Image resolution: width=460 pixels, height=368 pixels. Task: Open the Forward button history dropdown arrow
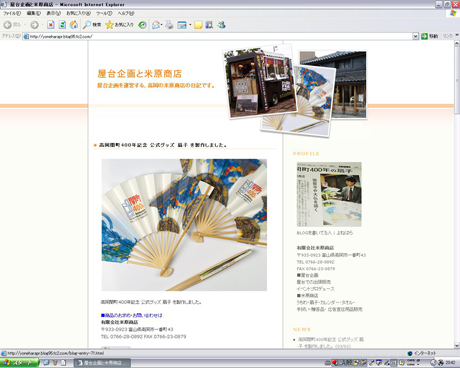coord(42,25)
